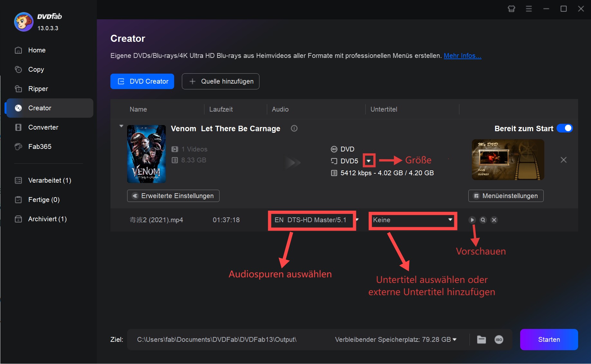The height and width of the screenshot is (364, 591).
Task: Click the magnifier search icon in file row
Action: click(483, 220)
